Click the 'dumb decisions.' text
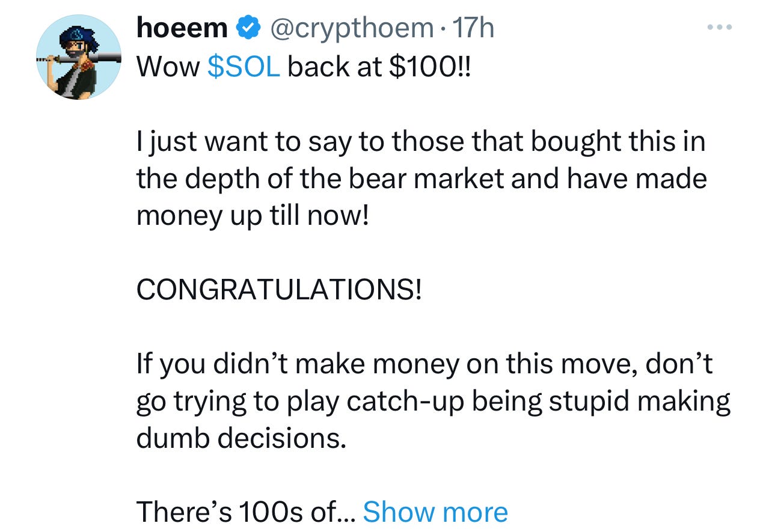Viewport: 772px width, 532px height. tap(242, 438)
